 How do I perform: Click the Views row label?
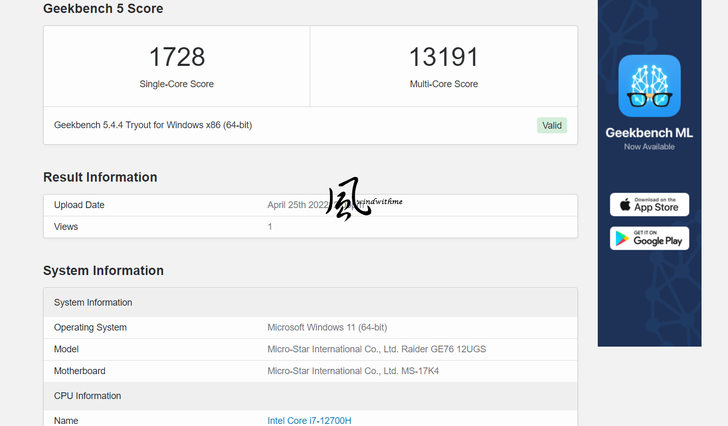pos(66,226)
